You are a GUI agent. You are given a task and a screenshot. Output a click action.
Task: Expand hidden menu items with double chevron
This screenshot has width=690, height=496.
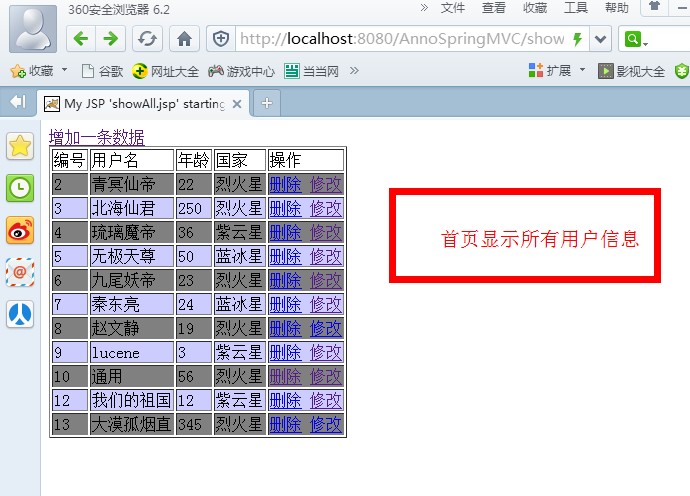pos(424,7)
